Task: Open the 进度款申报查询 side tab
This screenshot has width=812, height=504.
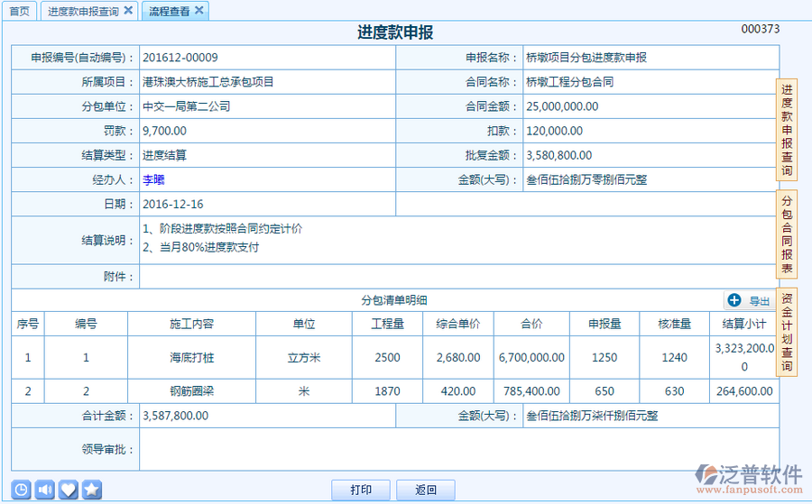Action: tap(787, 130)
